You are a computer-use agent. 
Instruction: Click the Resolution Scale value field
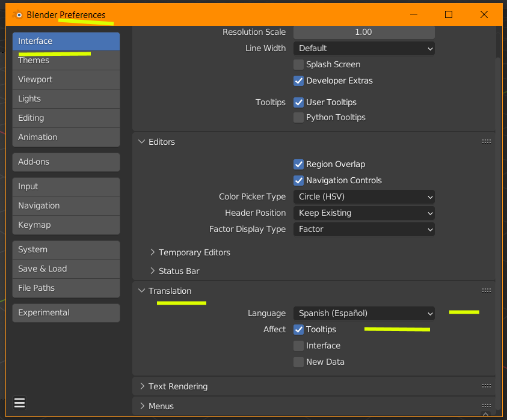364,32
